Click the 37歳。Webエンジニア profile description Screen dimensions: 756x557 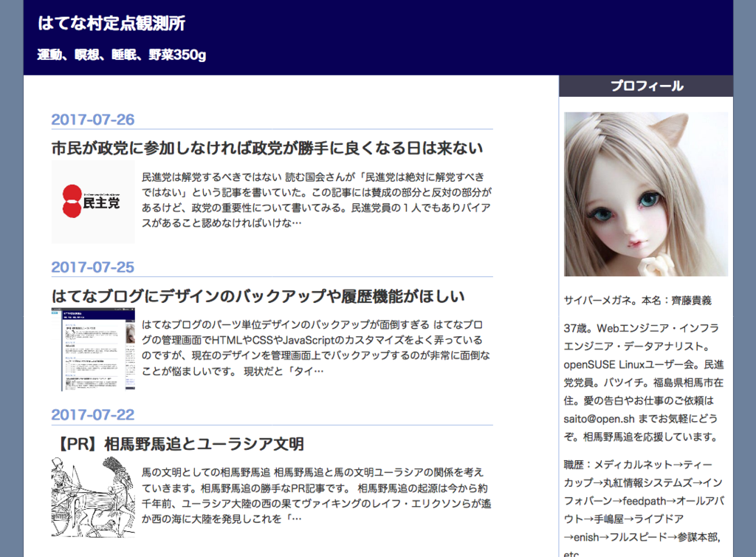click(644, 383)
